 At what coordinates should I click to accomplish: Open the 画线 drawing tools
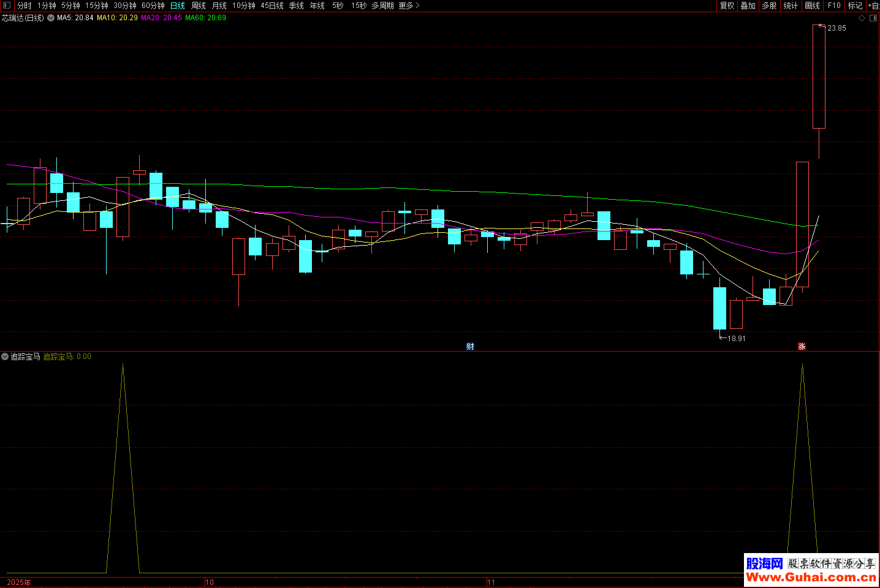click(812, 6)
